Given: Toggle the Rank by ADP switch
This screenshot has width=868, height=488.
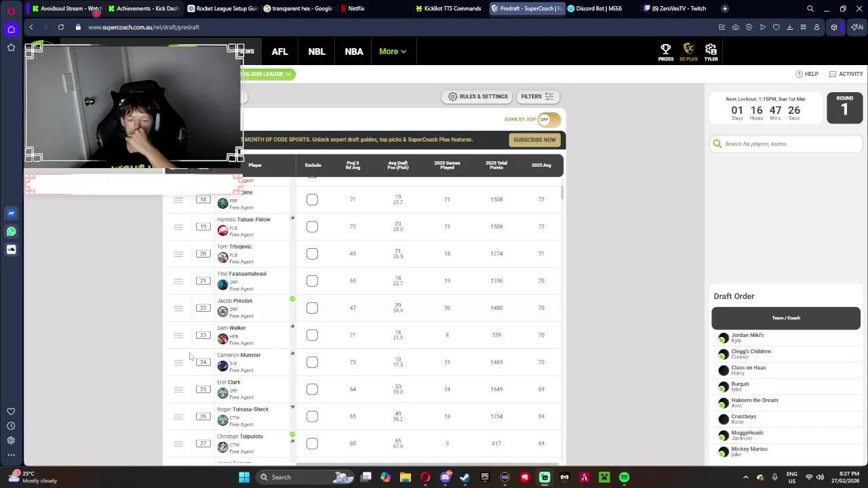Looking at the screenshot, I should [549, 119].
